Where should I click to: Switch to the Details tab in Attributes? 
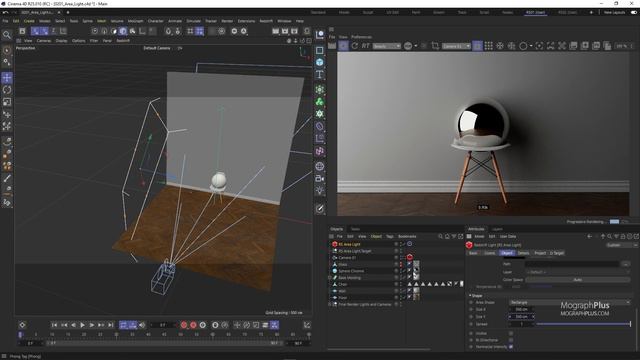[x=523, y=253]
